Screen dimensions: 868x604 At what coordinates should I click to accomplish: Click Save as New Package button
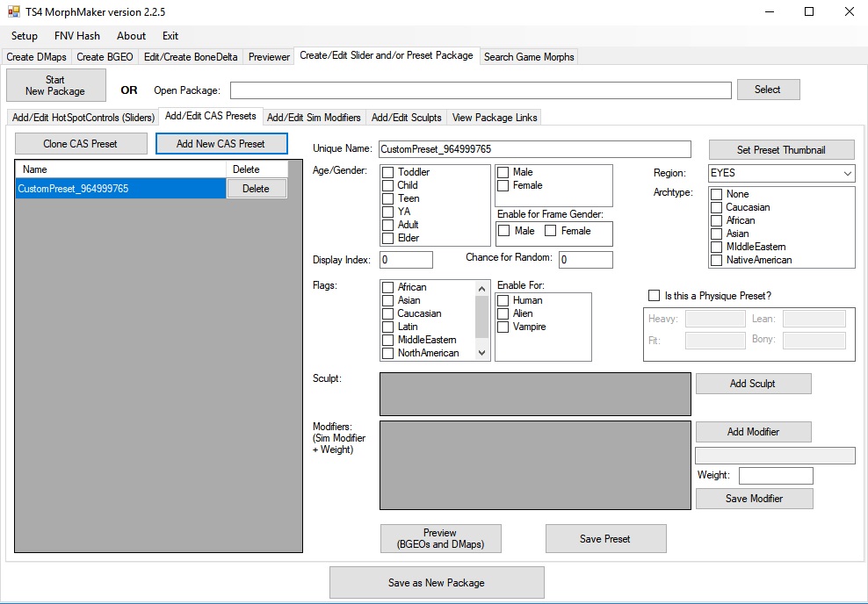point(437,582)
